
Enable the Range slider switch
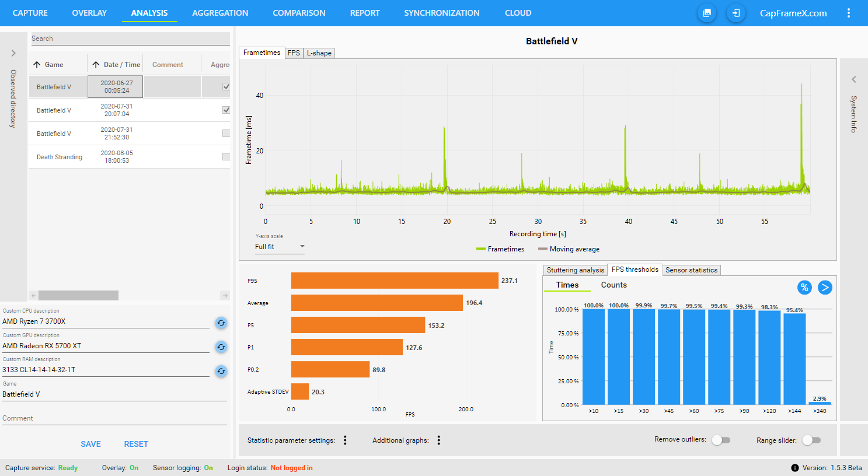click(x=811, y=440)
